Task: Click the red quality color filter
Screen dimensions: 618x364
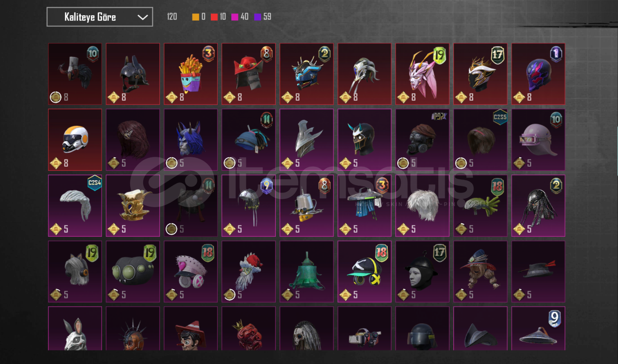Action: [214, 17]
